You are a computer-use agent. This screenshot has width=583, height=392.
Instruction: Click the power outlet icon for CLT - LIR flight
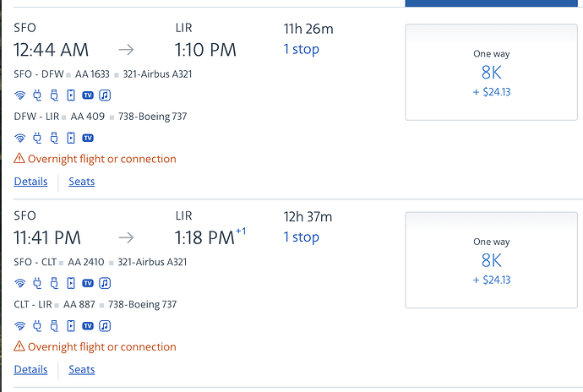coord(37,325)
